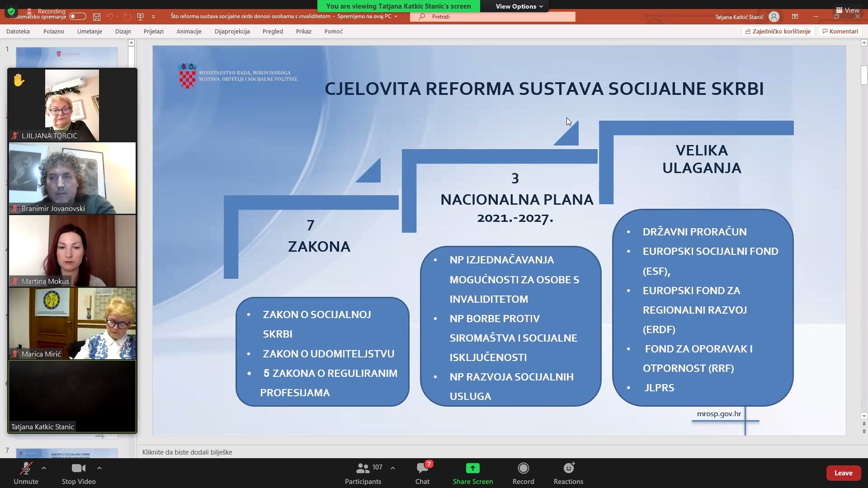Click the ZAKON O UDOMITELJSTVU bullet
Image resolution: width=868 pixels, height=488 pixels.
coord(329,354)
